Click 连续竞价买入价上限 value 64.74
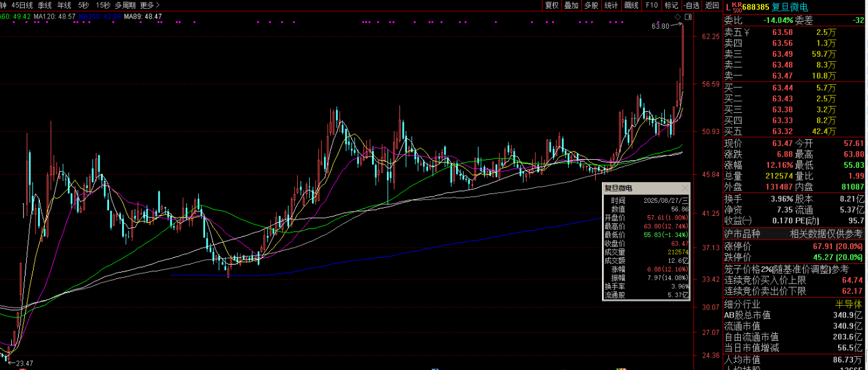 pyautogui.click(x=853, y=281)
